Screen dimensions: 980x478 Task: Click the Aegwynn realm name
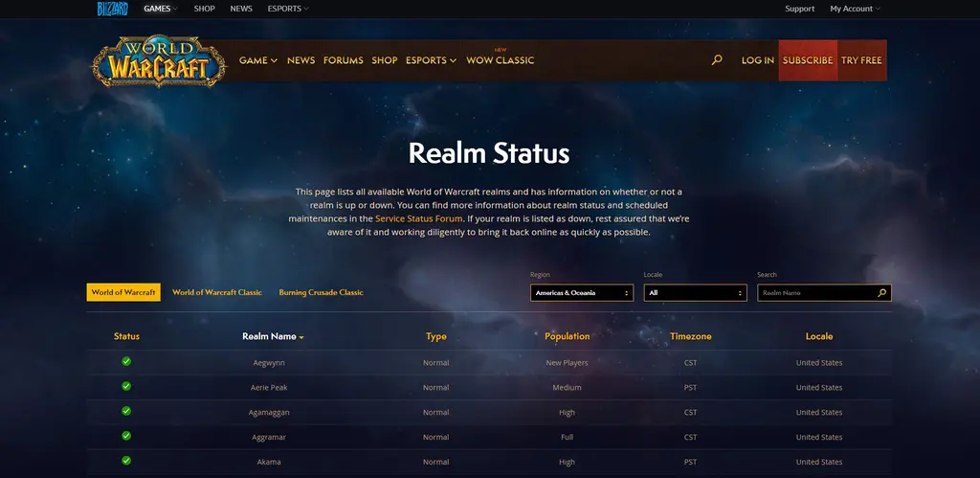pyautogui.click(x=269, y=363)
